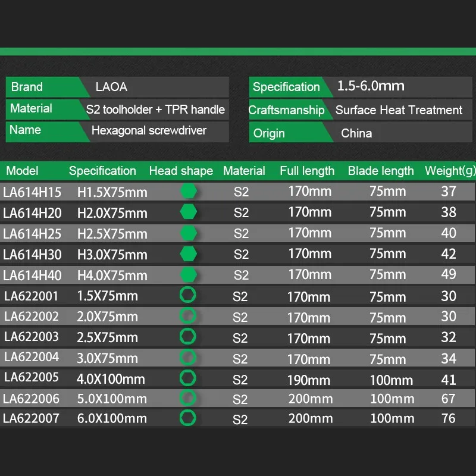Viewport: 476px width, 476px height.
Task: Click specification cell H1.5X75mm
Action: (x=112, y=192)
